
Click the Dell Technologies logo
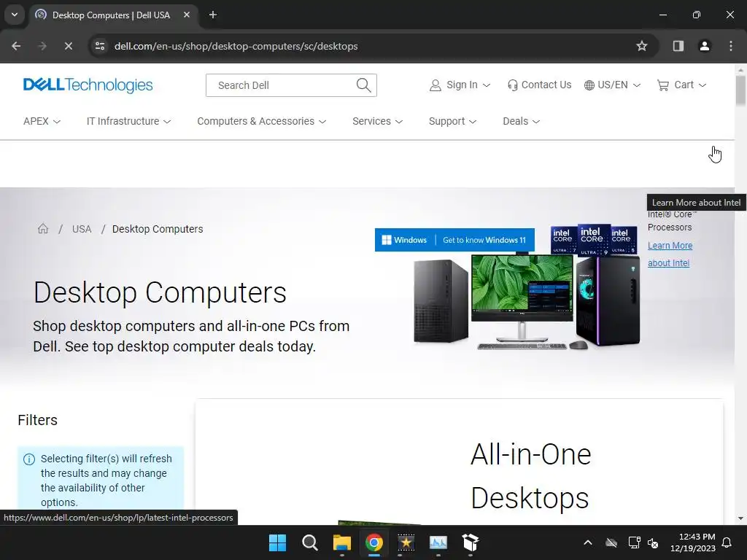[x=88, y=85]
